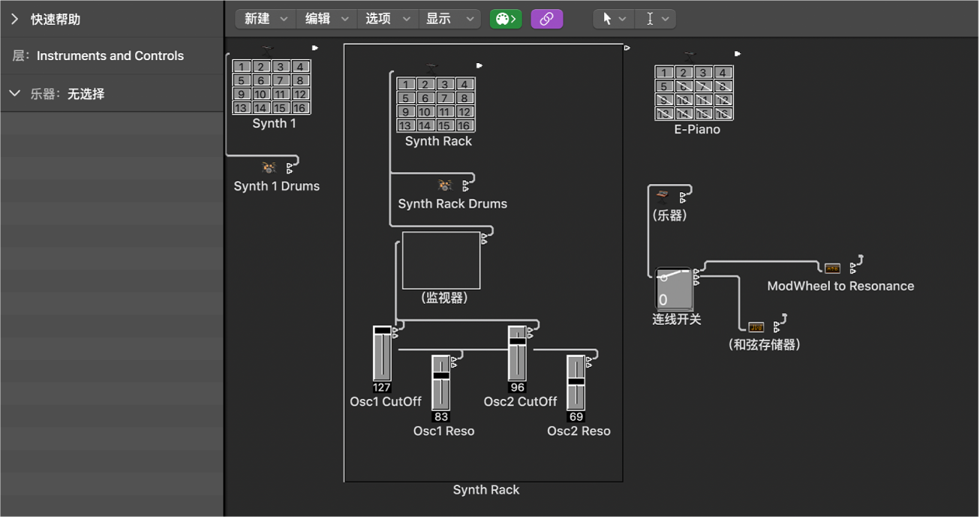Expand the 快速帮助 quick help section
980x517 pixels.
tap(15, 19)
